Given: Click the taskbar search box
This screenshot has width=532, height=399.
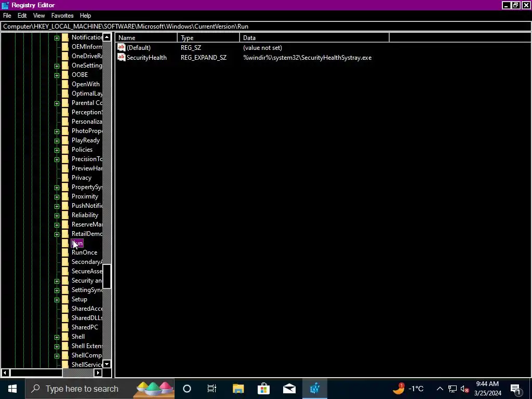Looking at the screenshot, I should tap(100, 389).
